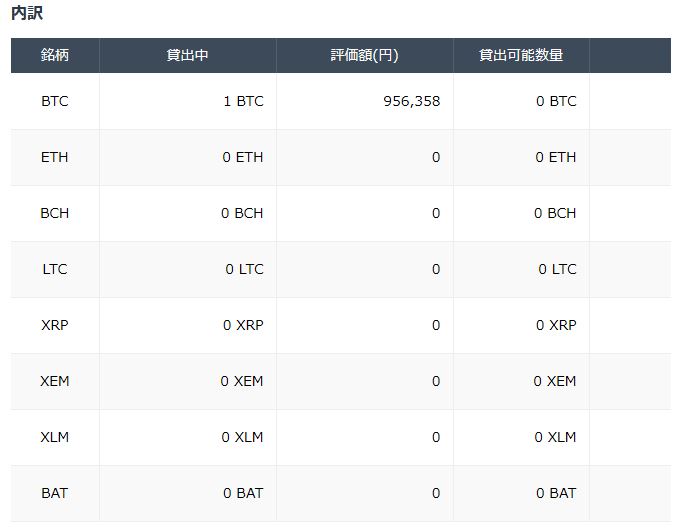Click the XEM row valuation 0

tap(436, 381)
